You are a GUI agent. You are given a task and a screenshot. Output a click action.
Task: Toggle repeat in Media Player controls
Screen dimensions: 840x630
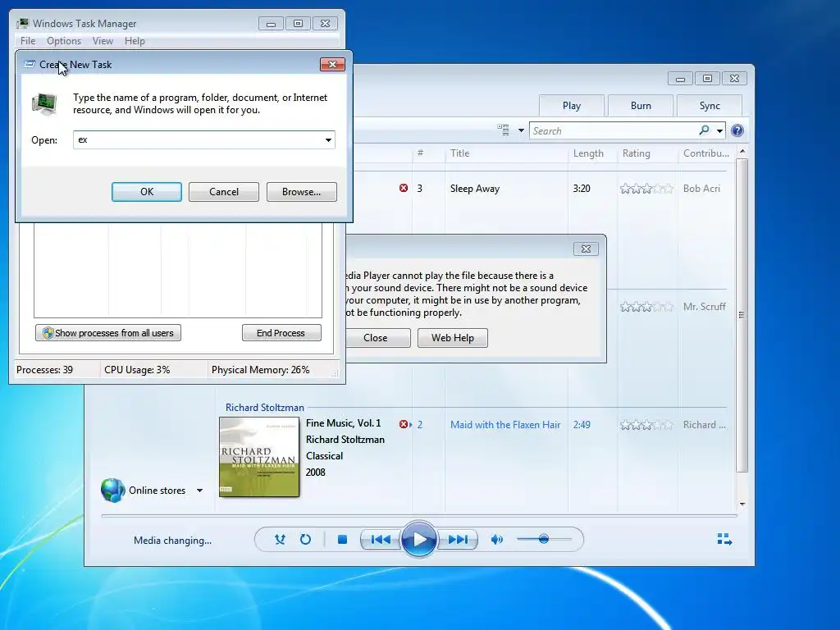pos(305,540)
